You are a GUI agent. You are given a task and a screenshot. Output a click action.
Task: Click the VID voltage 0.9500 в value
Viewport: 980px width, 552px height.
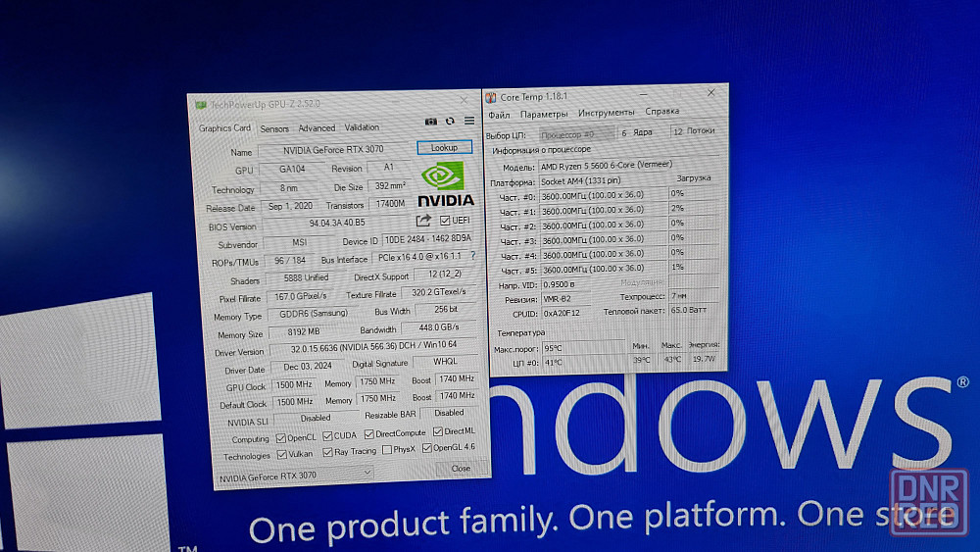pos(568,284)
